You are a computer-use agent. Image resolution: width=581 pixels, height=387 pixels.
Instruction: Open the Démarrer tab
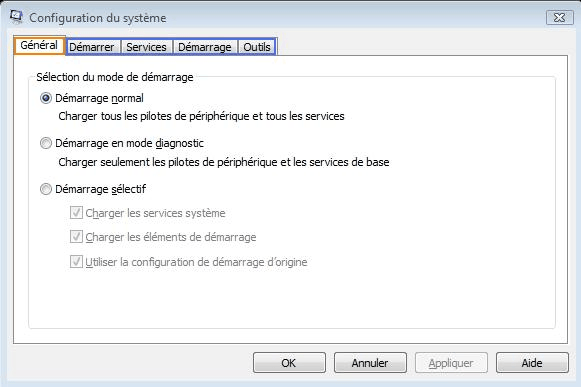point(93,47)
